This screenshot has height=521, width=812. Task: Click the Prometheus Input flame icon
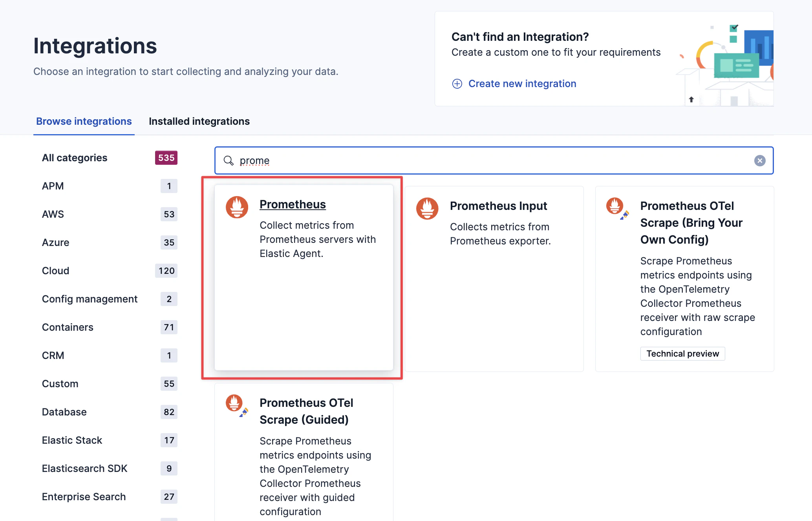tap(427, 208)
